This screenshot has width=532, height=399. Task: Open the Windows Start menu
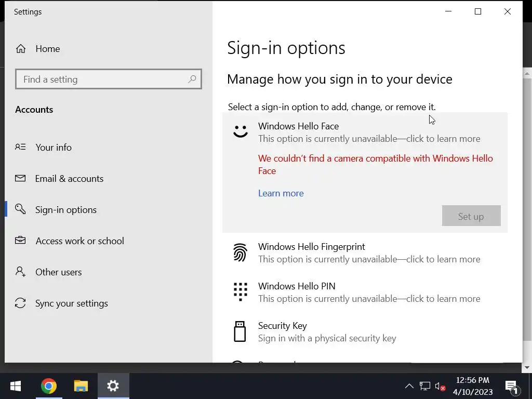[x=16, y=386]
